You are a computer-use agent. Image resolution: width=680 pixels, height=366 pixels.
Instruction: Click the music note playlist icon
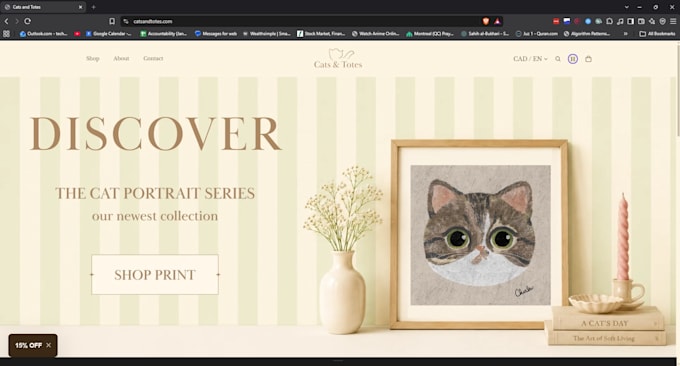[x=620, y=21]
